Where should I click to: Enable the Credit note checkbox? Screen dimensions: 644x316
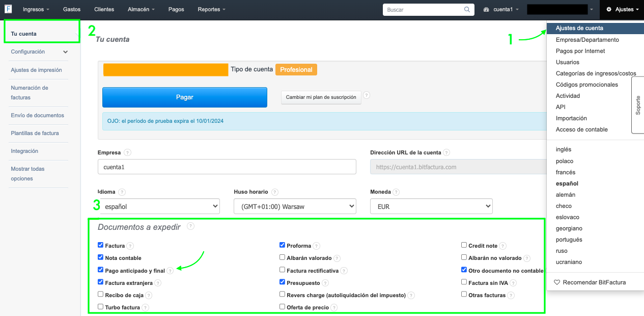[x=464, y=245]
